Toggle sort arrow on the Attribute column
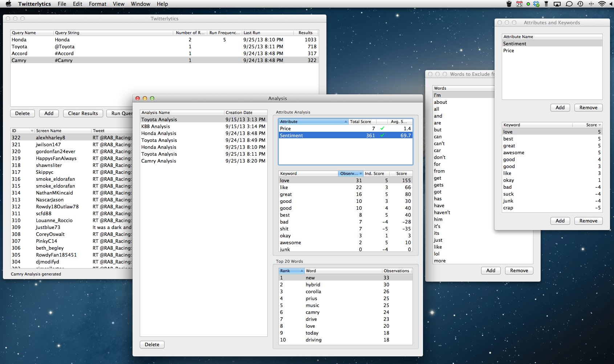 click(346, 122)
